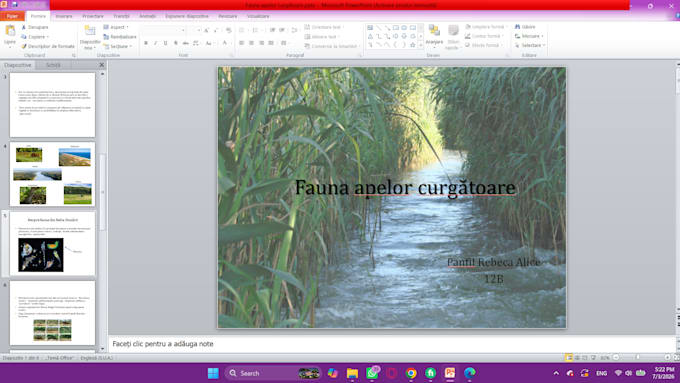Select the slide 4 thumbnail with landscape photos

pyautogui.click(x=52, y=174)
